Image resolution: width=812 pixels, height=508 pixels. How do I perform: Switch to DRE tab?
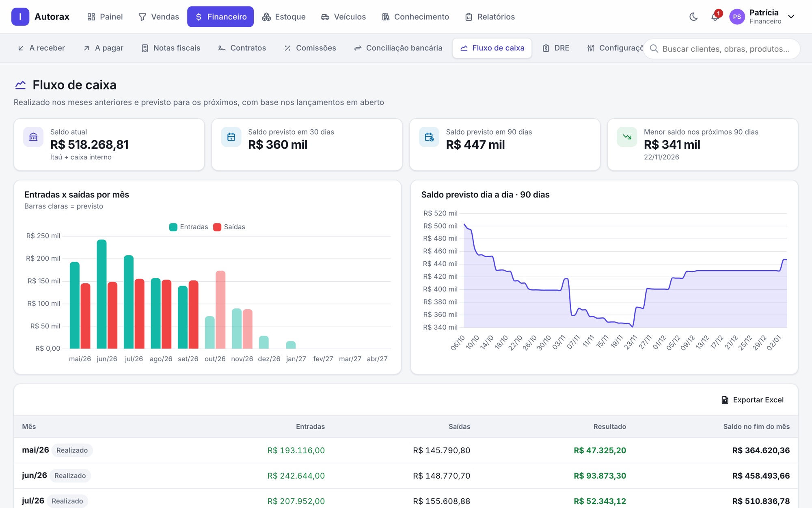[556, 48]
